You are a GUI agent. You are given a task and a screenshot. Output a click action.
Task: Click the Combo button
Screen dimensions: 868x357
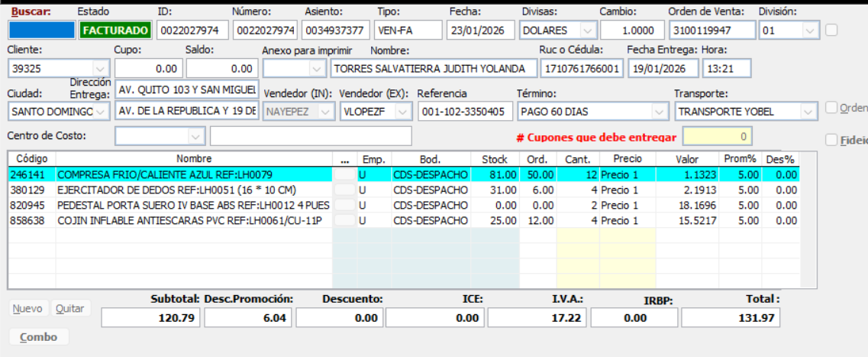pos(38,337)
